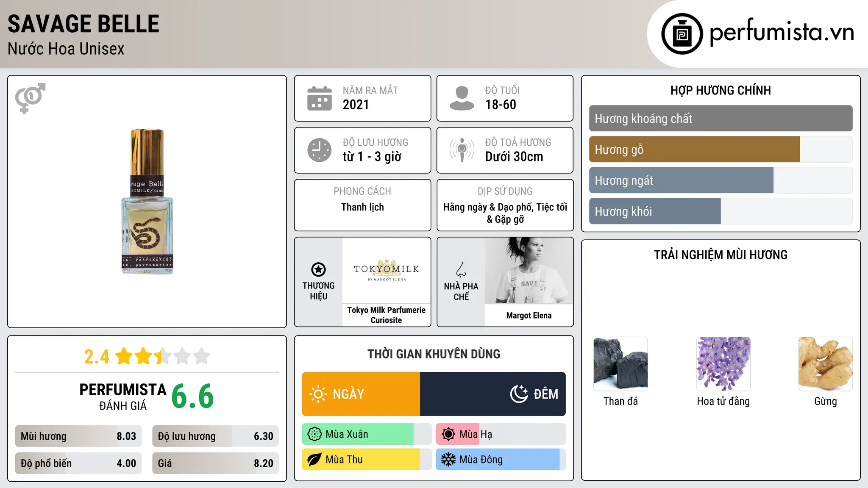Open the Margot Elena perfumer photo
This screenshot has height=488, width=868.
tap(529, 270)
